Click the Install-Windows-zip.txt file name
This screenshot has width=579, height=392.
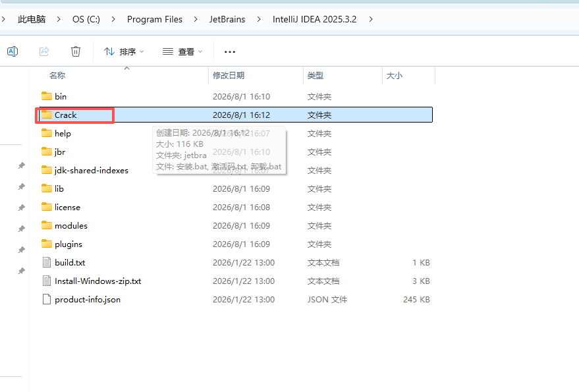98,281
